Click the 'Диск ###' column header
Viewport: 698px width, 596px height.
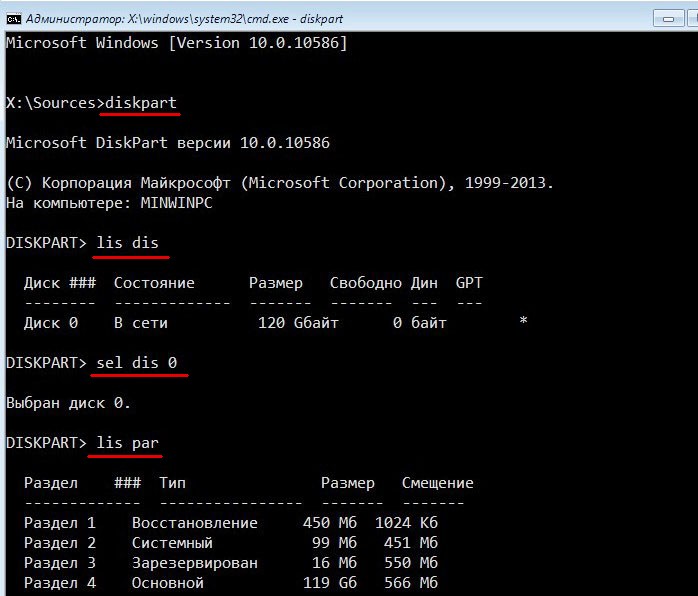coord(60,283)
